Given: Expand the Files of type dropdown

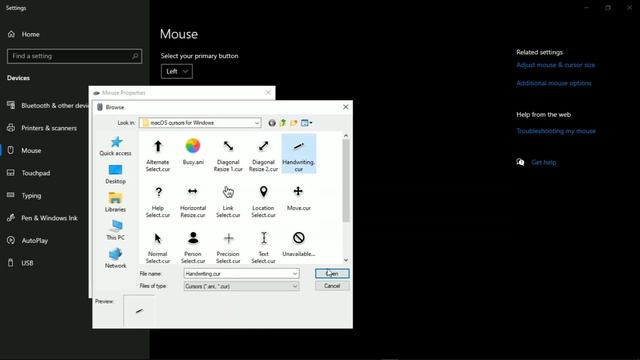Looking at the screenshot, I should [x=295, y=286].
